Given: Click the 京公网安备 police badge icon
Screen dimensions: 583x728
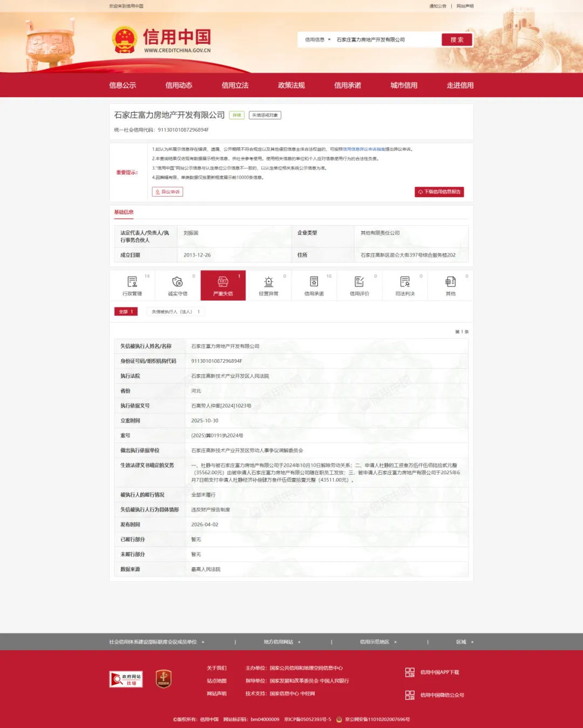Looking at the screenshot, I should pos(339,719).
